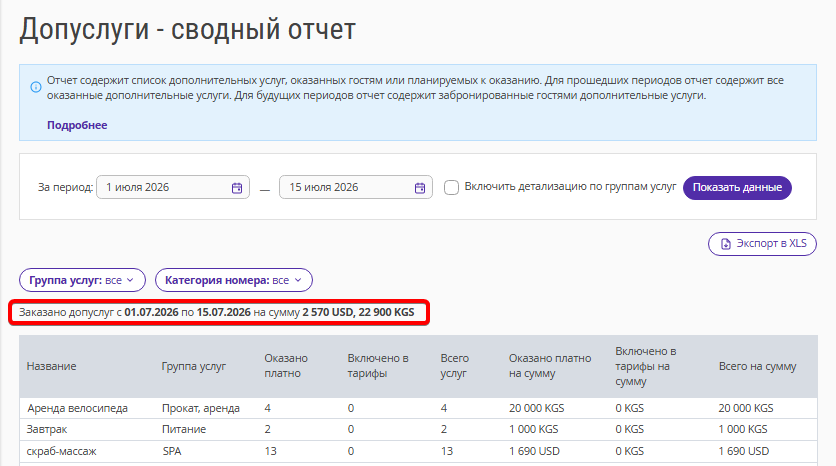Click the 'Группа услуг' column header
836x466 pixels.
coord(194,366)
